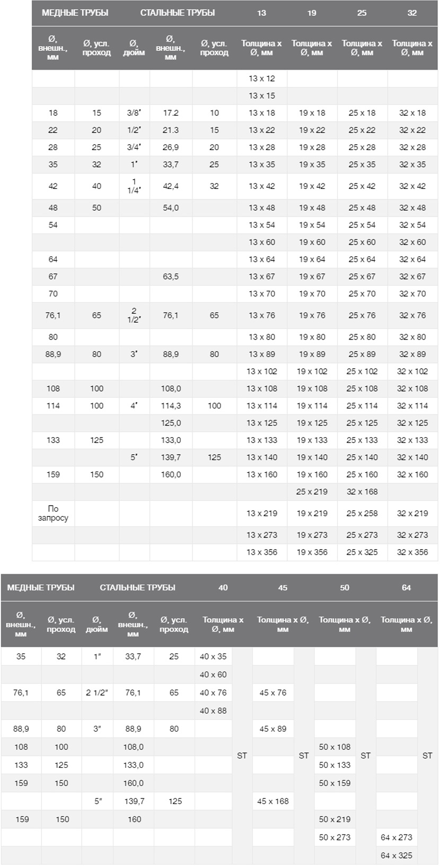The width and height of the screenshot is (440, 868).
Task: Select the 50 x 219 cell
Action: [335, 819]
